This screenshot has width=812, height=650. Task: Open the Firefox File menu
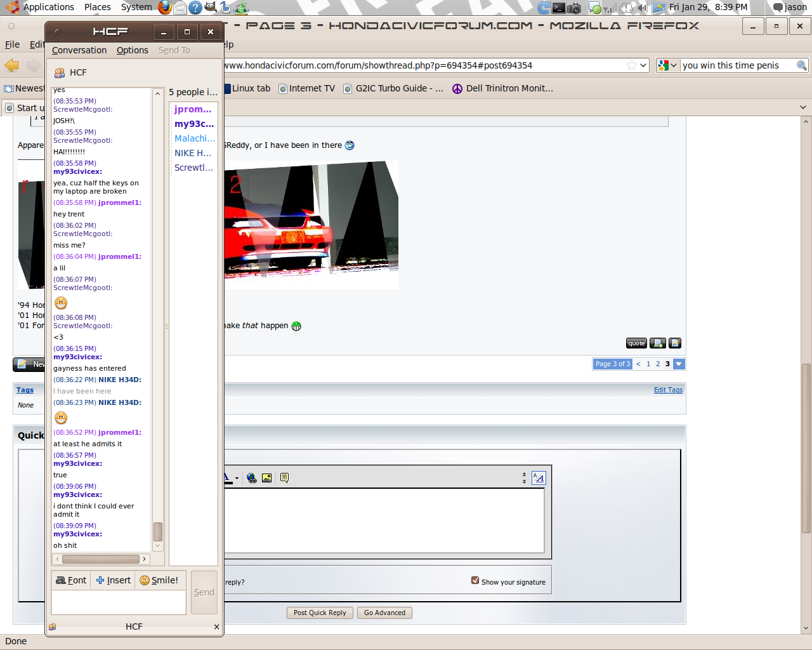pyautogui.click(x=13, y=44)
